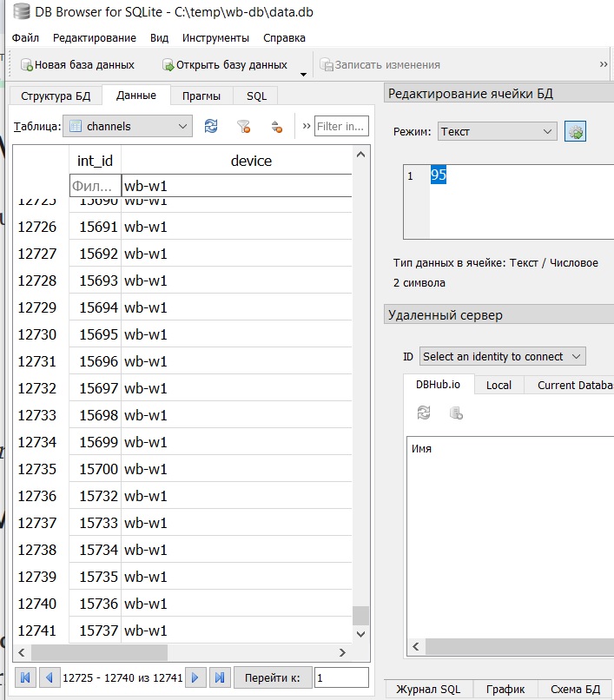The width and height of the screenshot is (614, 700).
Task: Select cell with int_id 15691
Action: coord(96,227)
